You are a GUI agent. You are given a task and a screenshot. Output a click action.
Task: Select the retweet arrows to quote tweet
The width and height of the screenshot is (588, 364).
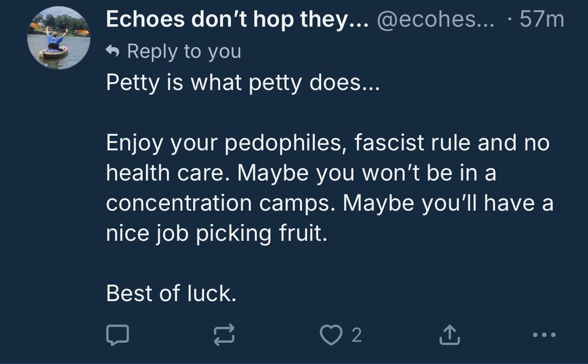click(223, 335)
